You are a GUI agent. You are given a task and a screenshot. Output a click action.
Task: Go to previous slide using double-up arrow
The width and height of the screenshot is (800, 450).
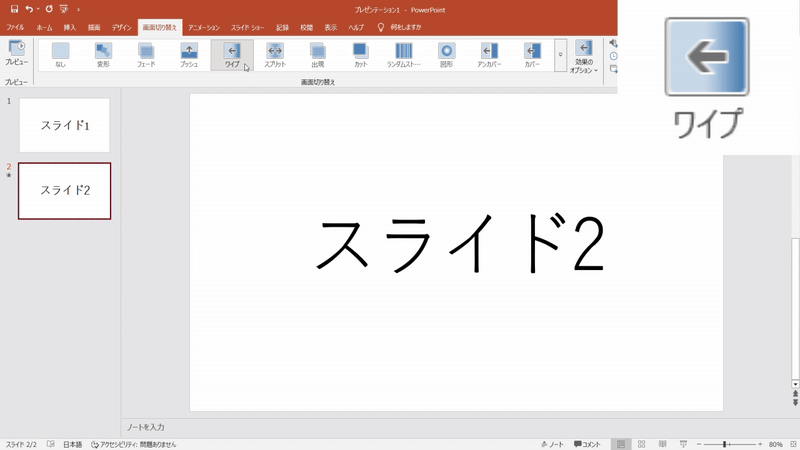[795, 394]
